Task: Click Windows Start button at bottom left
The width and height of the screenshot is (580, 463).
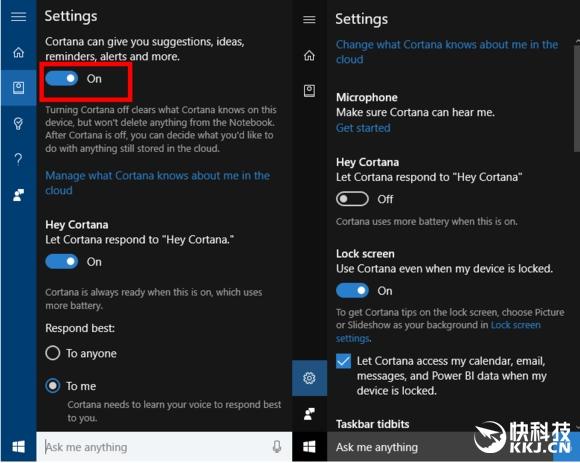Action: coord(18,447)
